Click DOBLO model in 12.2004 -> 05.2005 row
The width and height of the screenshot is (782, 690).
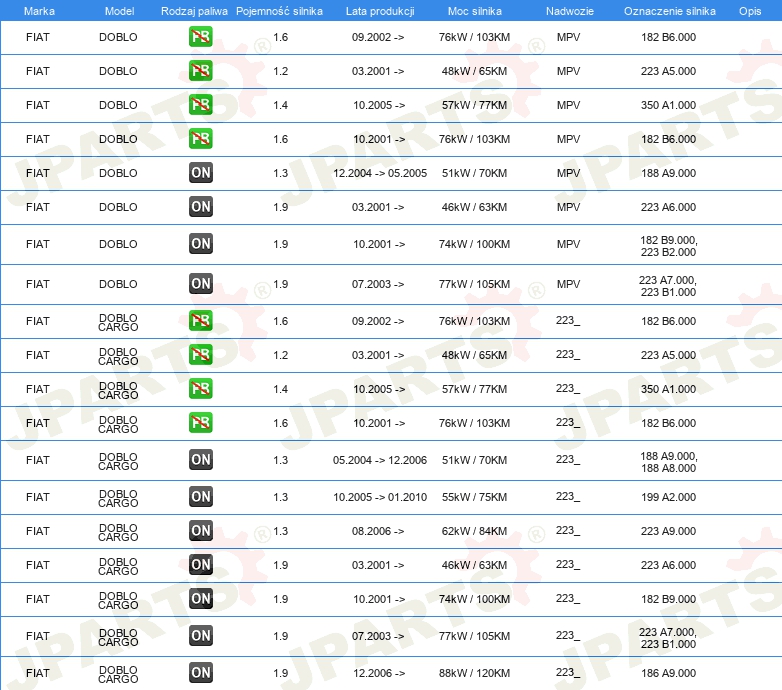coord(118,173)
